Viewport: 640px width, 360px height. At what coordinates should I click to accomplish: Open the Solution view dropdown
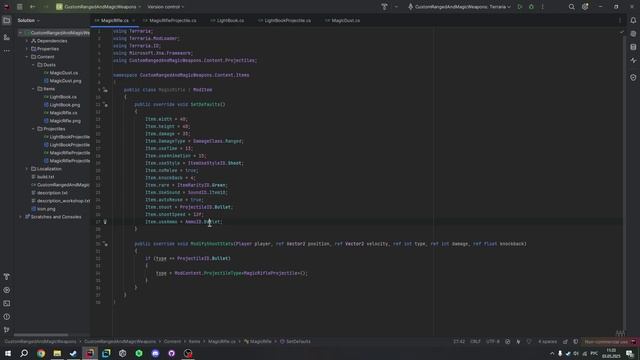pos(29,20)
